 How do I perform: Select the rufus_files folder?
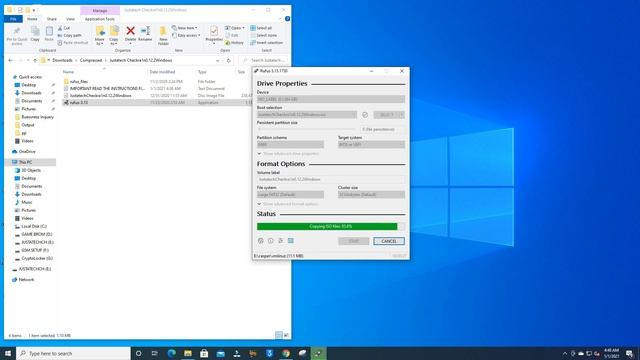tap(79, 82)
